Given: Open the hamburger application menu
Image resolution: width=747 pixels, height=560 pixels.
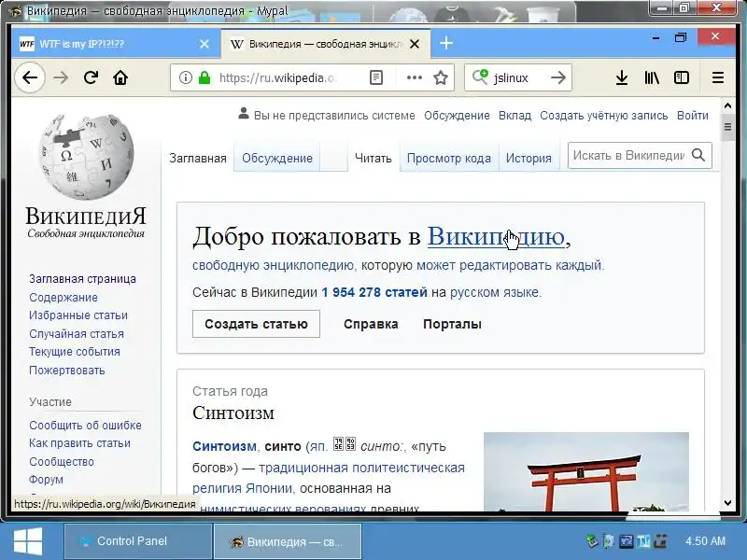Looking at the screenshot, I should click(x=718, y=77).
